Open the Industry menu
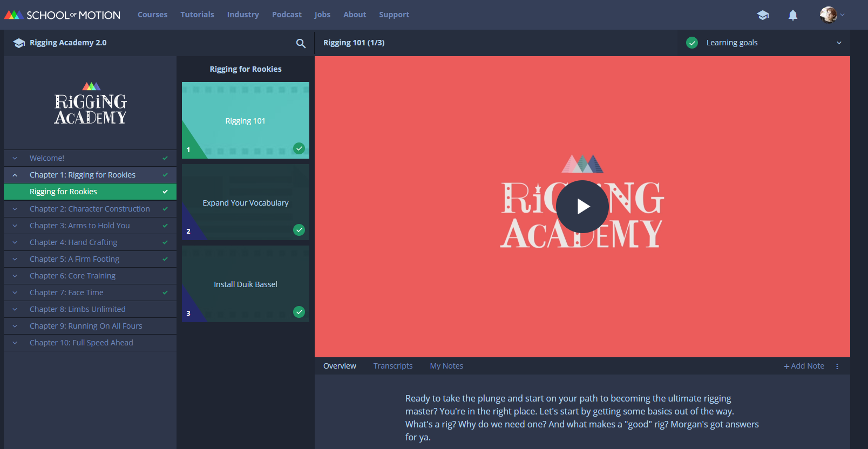 point(243,15)
